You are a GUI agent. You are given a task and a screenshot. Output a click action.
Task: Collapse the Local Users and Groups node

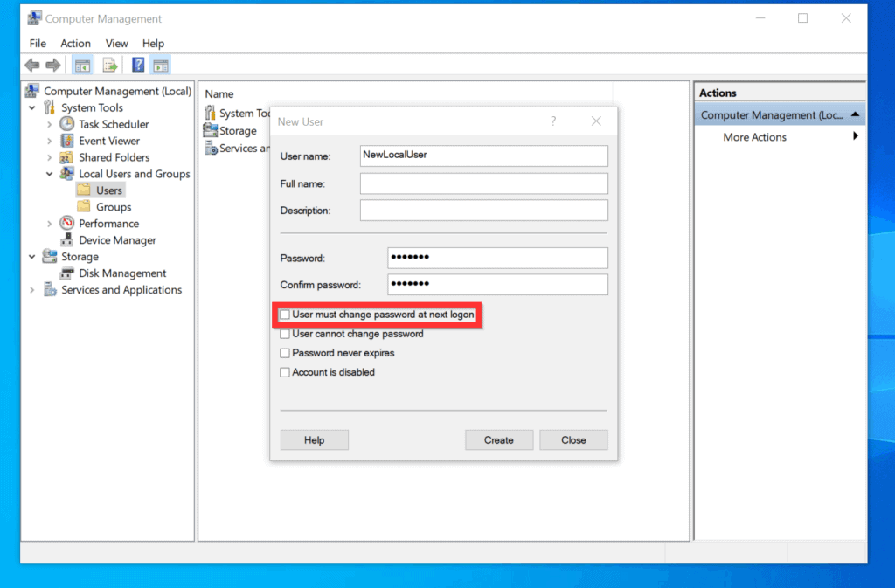(x=49, y=174)
